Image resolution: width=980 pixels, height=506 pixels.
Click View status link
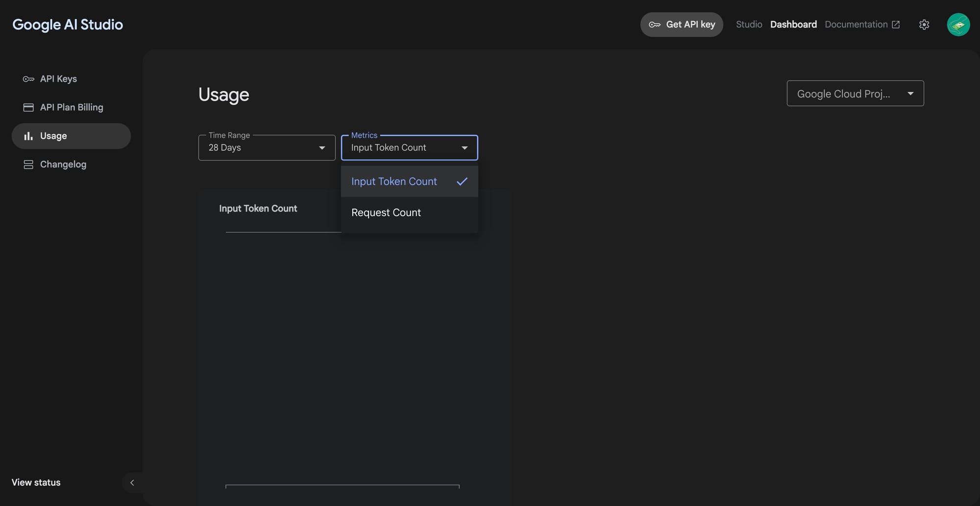(36, 482)
